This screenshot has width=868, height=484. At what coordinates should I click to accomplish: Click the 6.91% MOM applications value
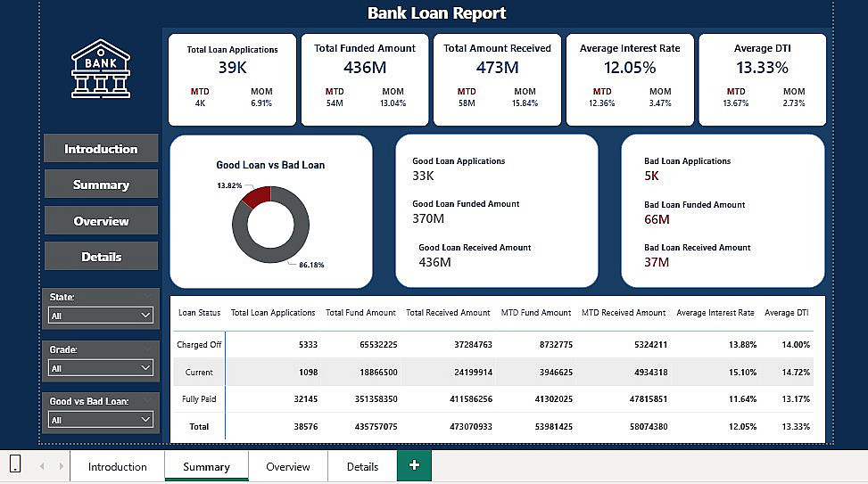(261, 103)
